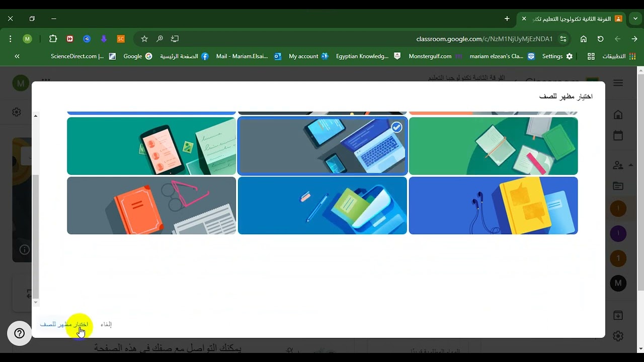This screenshot has width=644, height=362.
Task: Open the Classroom calendar icon in sidebar
Action: [618, 136]
